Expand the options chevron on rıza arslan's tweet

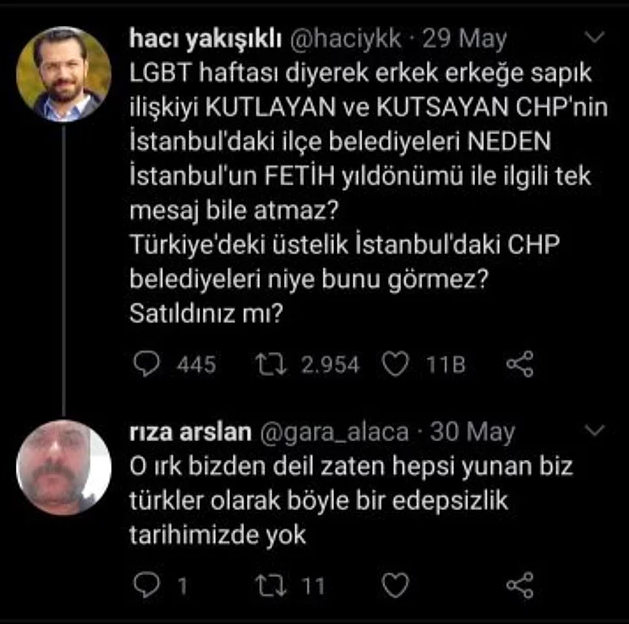594,431
